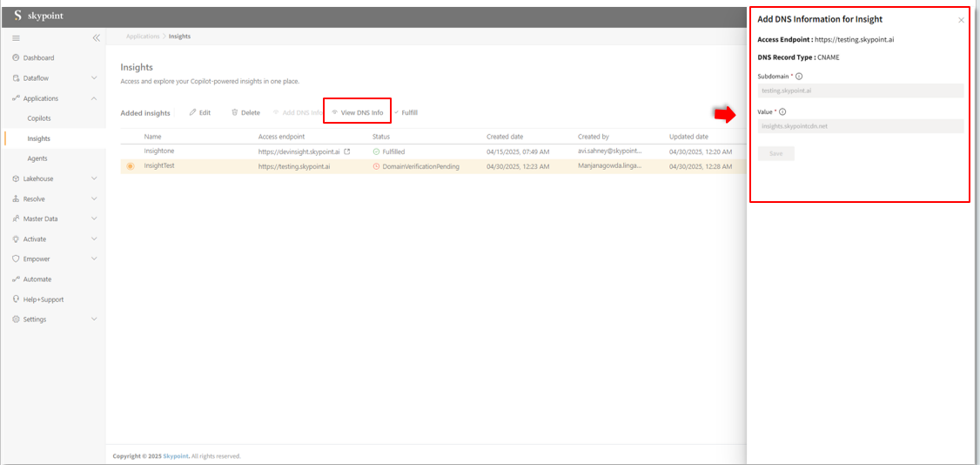Click the info icon beside Subdomain

(x=799, y=77)
